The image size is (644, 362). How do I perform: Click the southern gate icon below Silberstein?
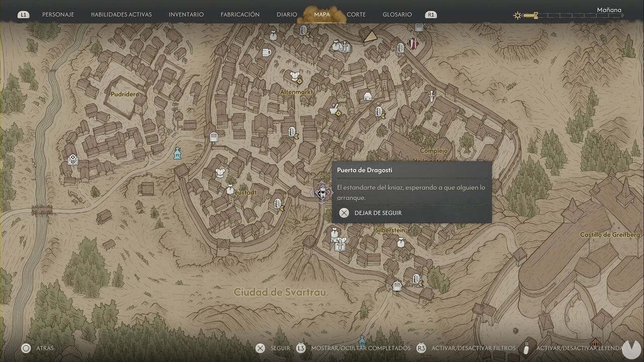pyautogui.click(x=397, y=286)
